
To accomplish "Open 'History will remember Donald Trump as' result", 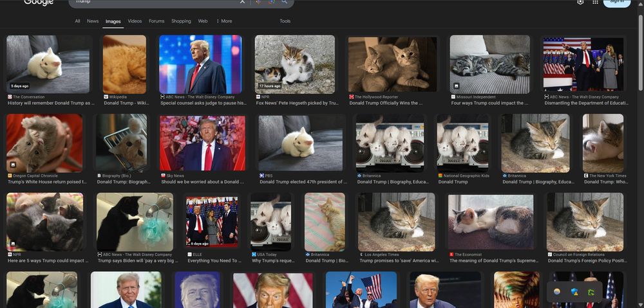I will 51,104.
